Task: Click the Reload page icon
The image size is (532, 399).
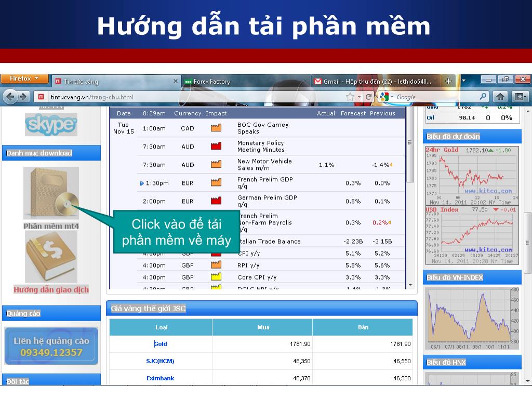Action: click(368, 97)
